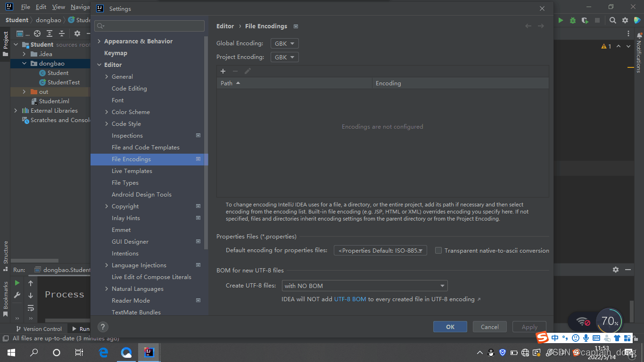
Task: Open default encoding for properties files dropdown
Action: click(380, 251)
